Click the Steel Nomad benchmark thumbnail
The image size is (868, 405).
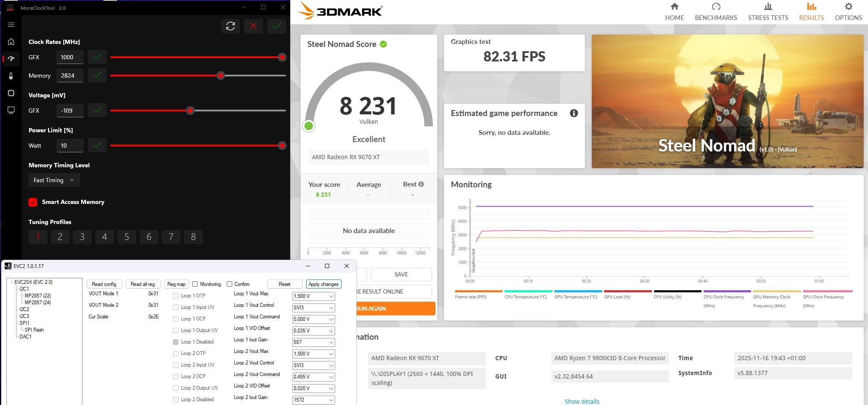coord(728,101)
